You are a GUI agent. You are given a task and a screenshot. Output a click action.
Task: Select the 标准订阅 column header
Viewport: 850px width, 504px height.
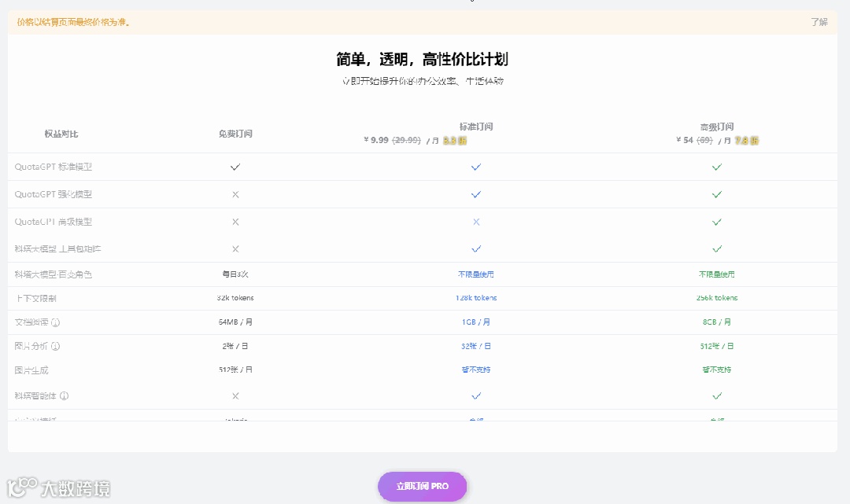[476, 127]
